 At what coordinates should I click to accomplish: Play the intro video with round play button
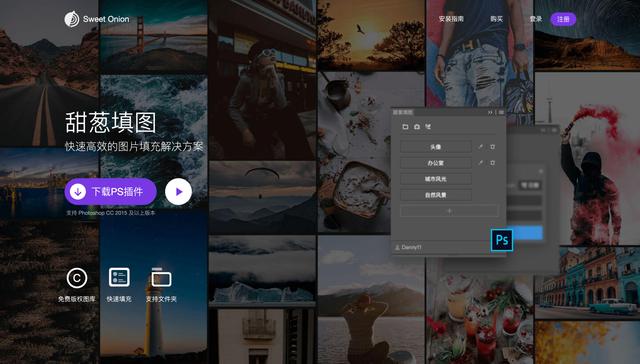point(178,191)
